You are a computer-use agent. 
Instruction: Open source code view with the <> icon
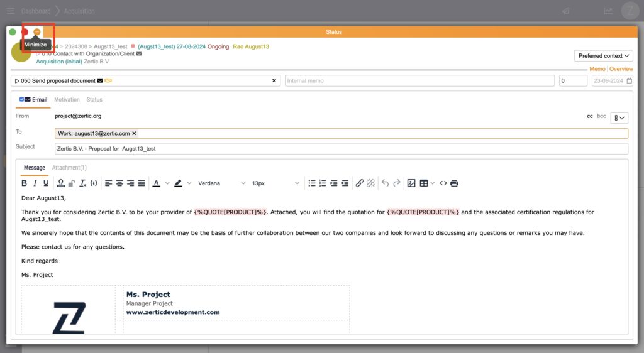443,183
